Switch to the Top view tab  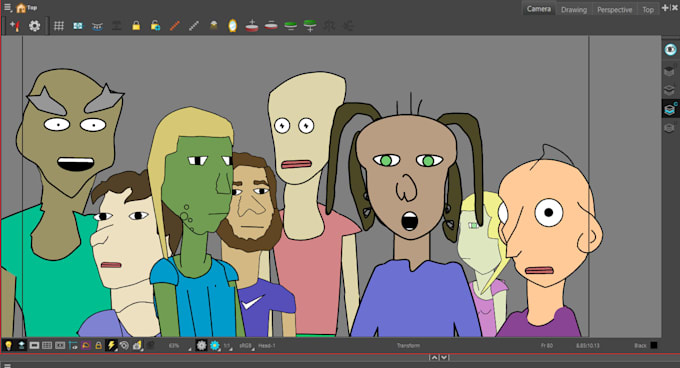(x=648, y=9)
